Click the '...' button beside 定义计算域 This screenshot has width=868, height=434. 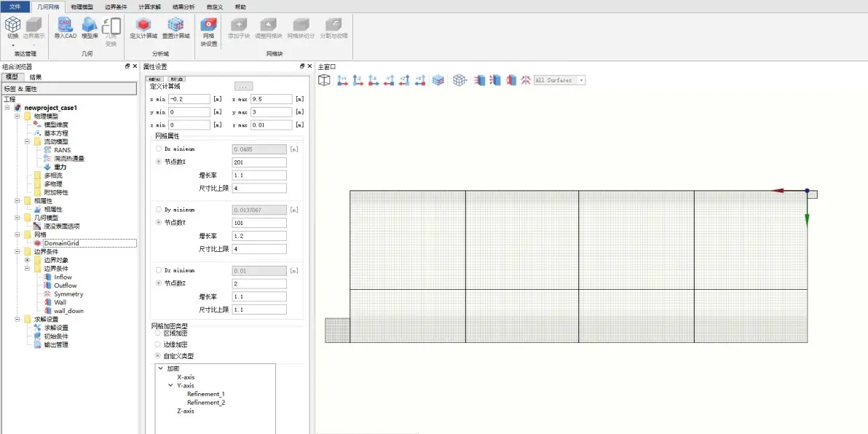coord(243,87)
